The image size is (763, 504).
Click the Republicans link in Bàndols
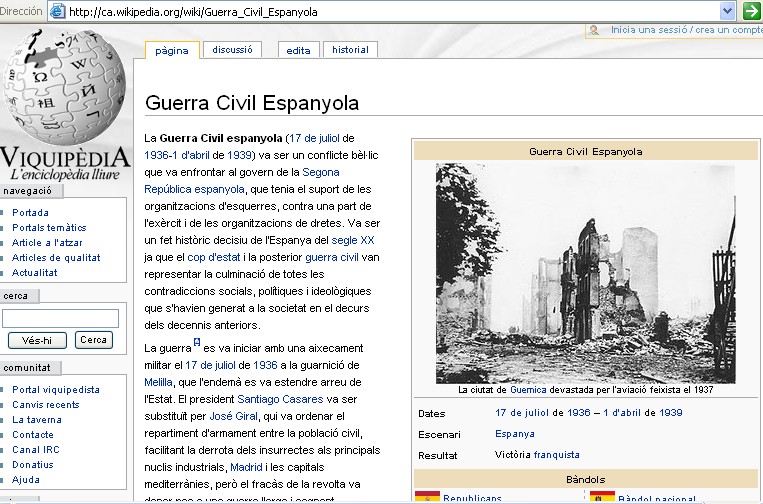[x=472, y=499]
